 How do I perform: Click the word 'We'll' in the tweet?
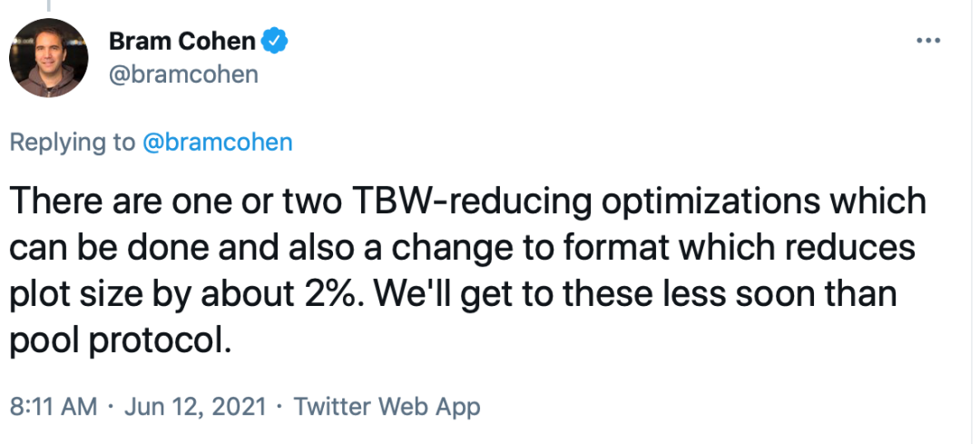click(416, 294)
